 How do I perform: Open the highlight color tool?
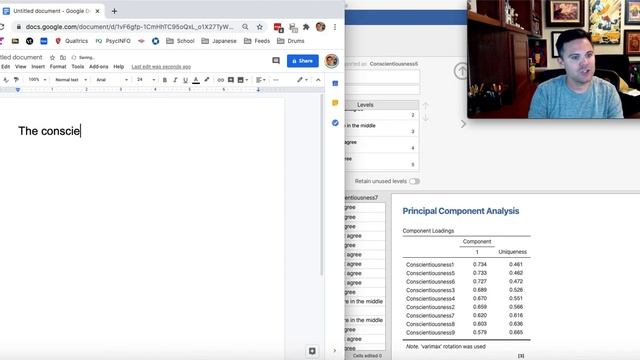click(207, 80)
